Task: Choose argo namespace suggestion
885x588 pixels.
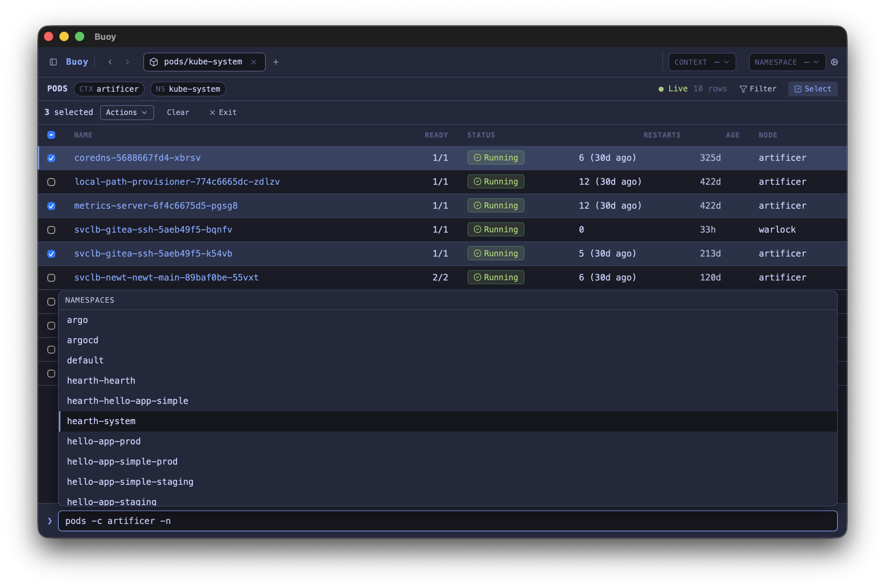Action: 448,320
